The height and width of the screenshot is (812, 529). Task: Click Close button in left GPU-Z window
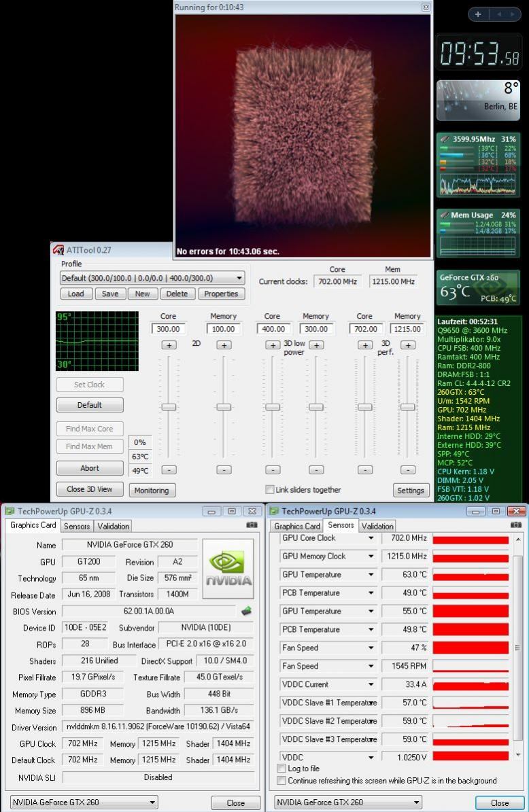coord(236,802)
